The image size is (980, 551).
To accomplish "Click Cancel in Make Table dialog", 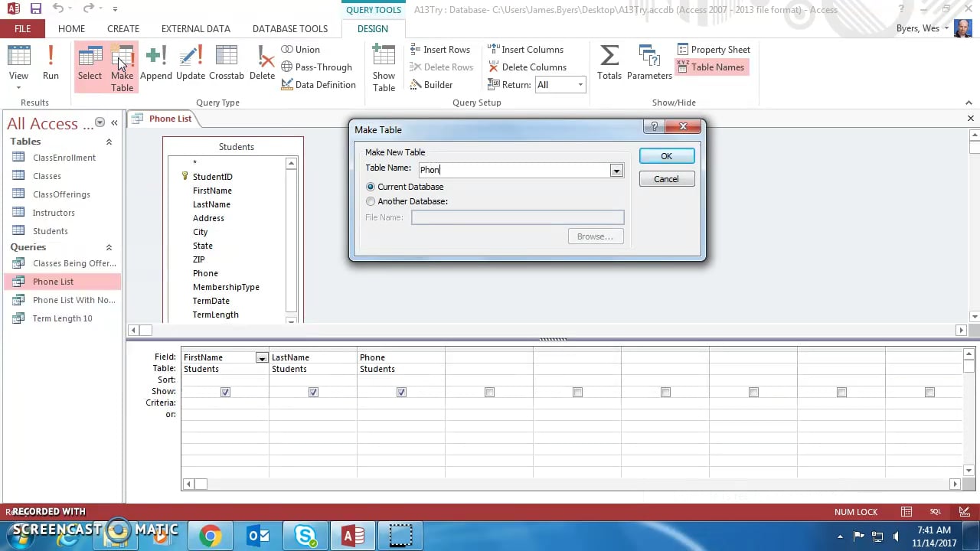I will (666, 179).
